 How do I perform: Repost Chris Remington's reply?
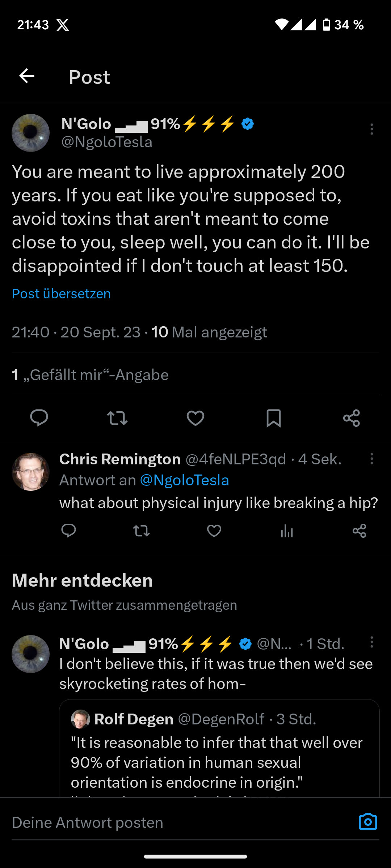click(x=141, y=531)
